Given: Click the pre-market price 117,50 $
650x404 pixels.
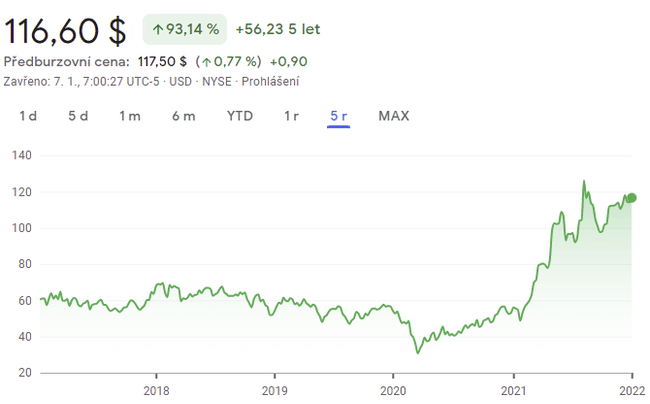Looking at the screenshot, I should coord(160,62).
